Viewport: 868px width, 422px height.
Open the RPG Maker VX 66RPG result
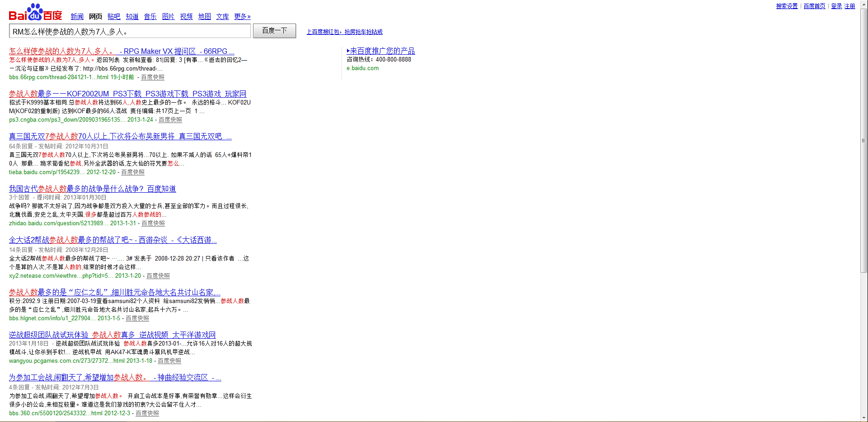click(122, 51)
